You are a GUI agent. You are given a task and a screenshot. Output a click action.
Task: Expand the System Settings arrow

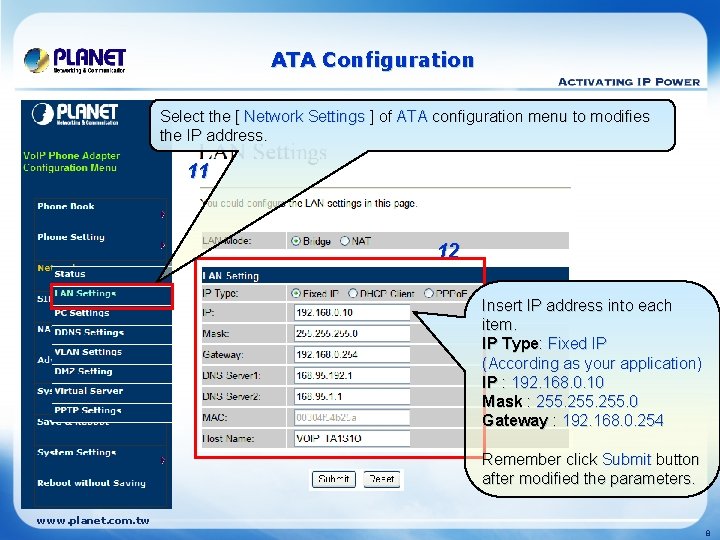163,461
